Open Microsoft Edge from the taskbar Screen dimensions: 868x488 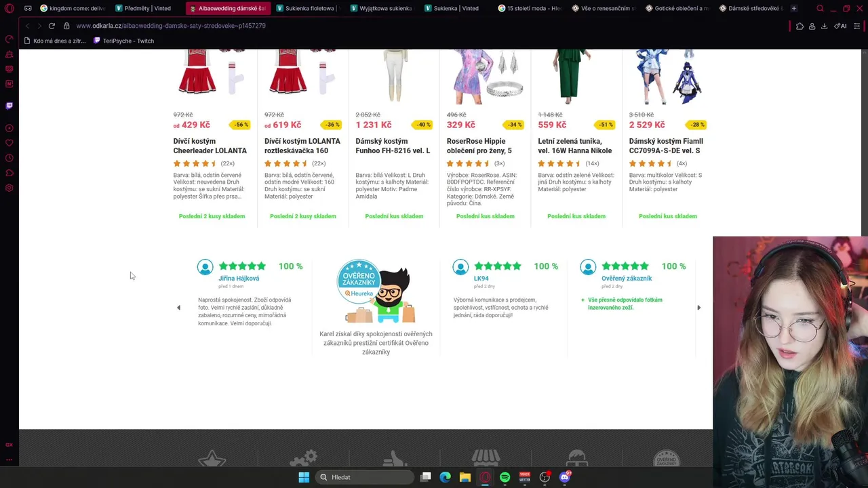click(x=445, y=477)
